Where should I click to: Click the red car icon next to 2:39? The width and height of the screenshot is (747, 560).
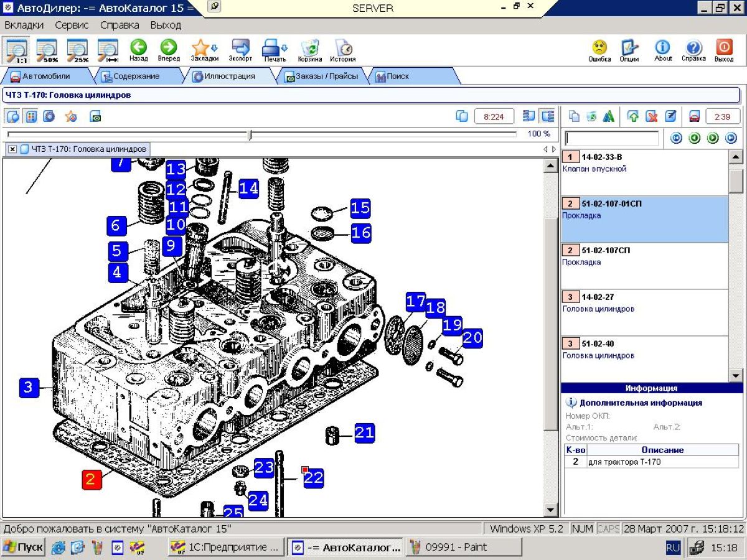point(695,116)
